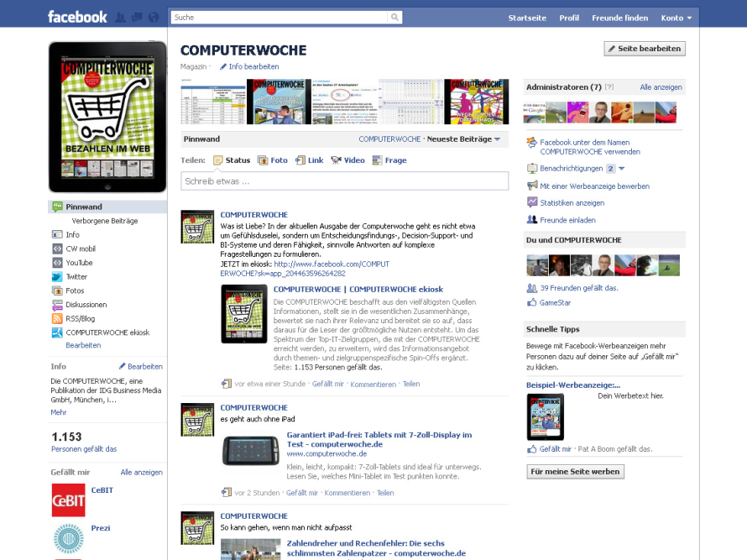Click the Benachrichtigungen notification icon
The height and width of the screenshot is (560, 747).
pyautogui.click(x=532, y=168)
